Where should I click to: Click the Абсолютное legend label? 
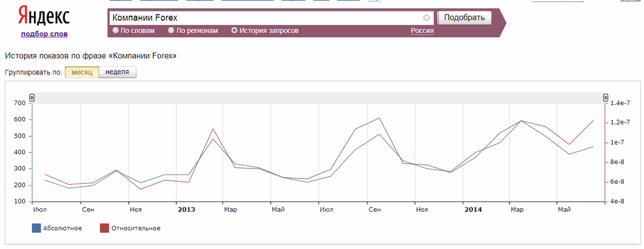(62, 228)
